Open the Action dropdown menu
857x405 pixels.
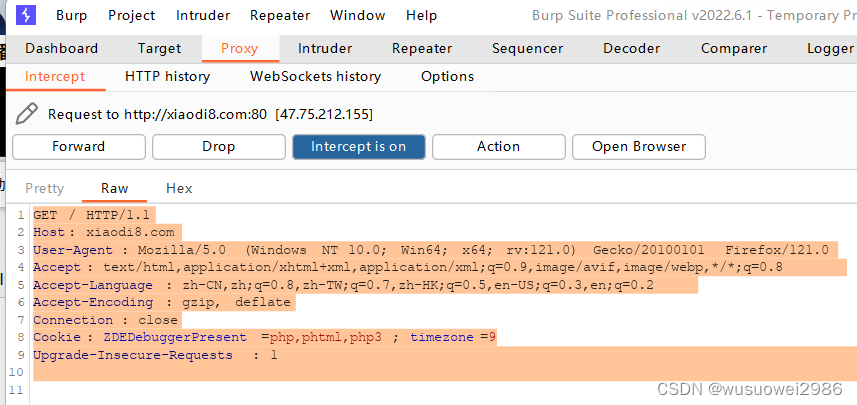coord(498,146)
